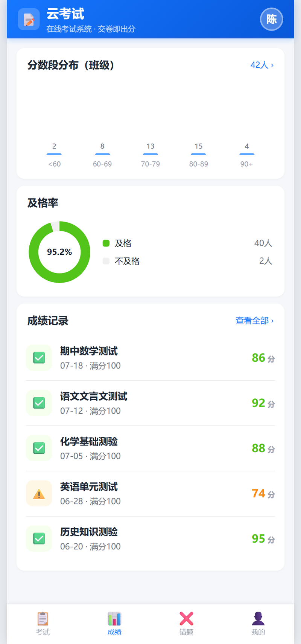
Task: Open the 英语单元测试 score of 74分
Action: (263, 494)
